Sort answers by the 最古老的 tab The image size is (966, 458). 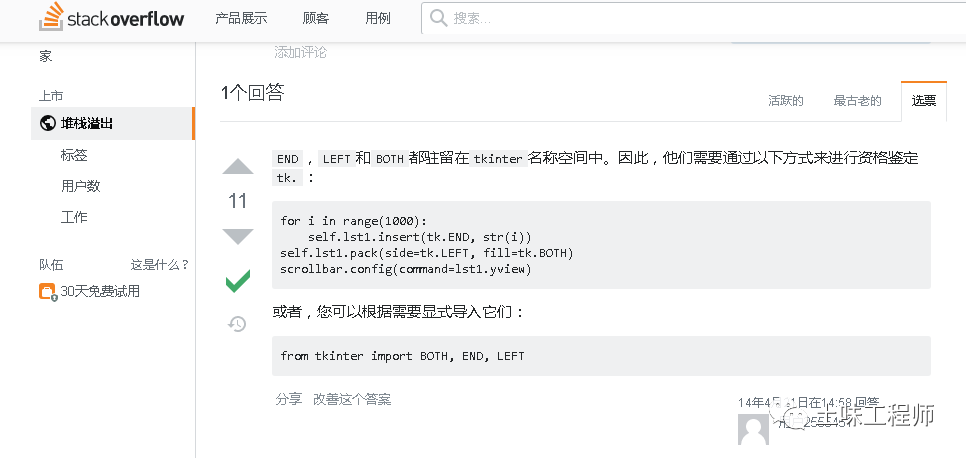point(857,101)
